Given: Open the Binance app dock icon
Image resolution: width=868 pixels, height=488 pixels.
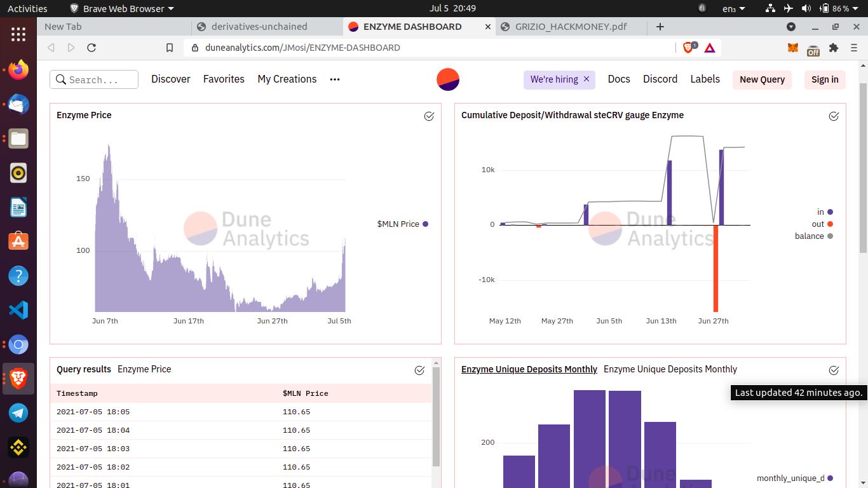Looking at the screenshot, I should pos(18,447).
